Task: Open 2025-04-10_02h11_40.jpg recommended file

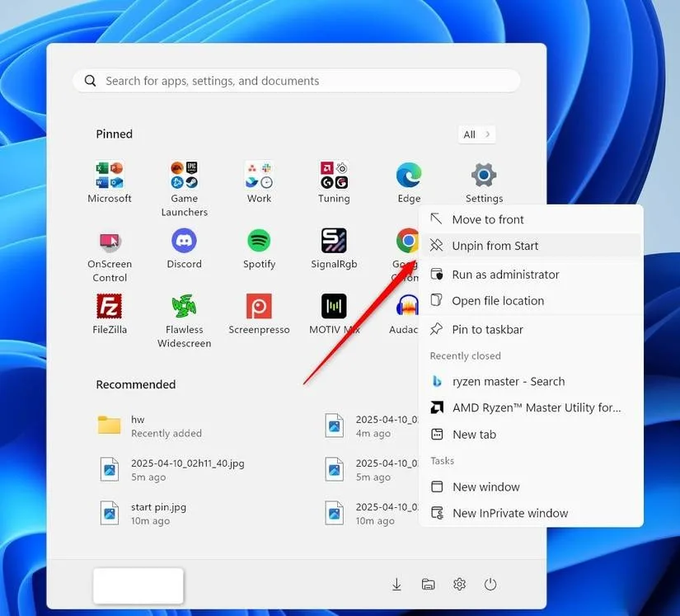Action: click(x=171, y=470)
